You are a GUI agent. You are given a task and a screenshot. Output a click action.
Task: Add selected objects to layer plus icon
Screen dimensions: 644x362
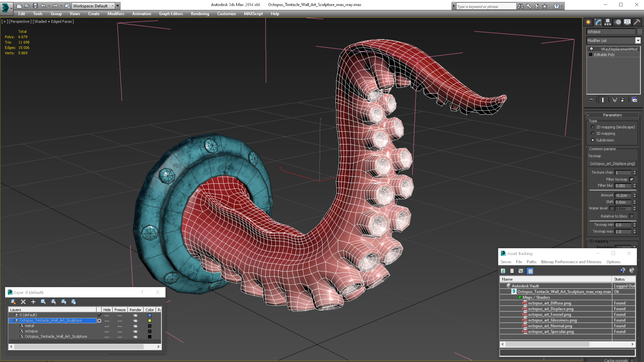coord(33,302)
